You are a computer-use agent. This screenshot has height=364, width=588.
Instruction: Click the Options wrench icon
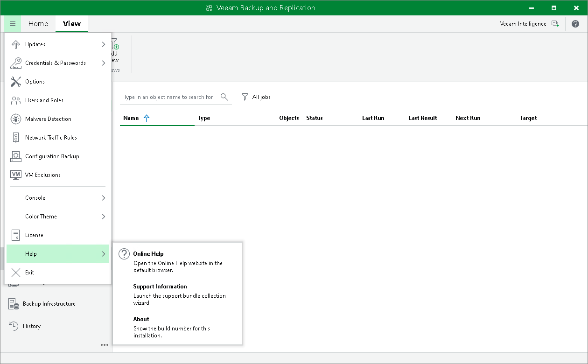pyautogui.click(x=16, y=82)
